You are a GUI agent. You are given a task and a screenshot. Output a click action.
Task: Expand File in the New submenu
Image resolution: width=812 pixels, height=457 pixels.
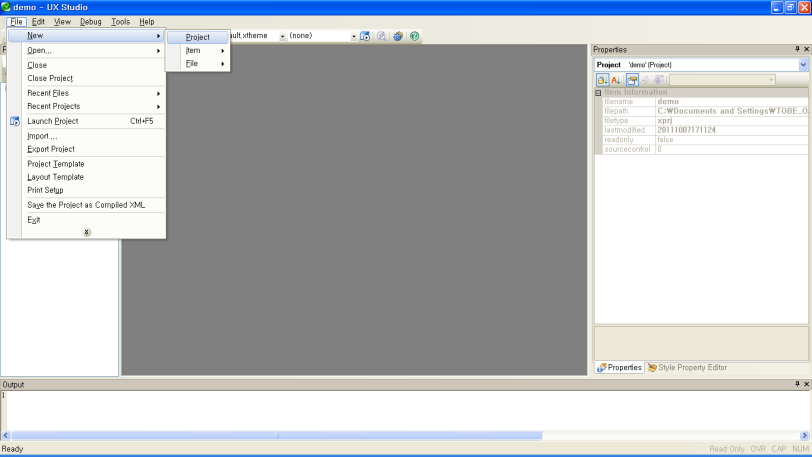point(198,64)
